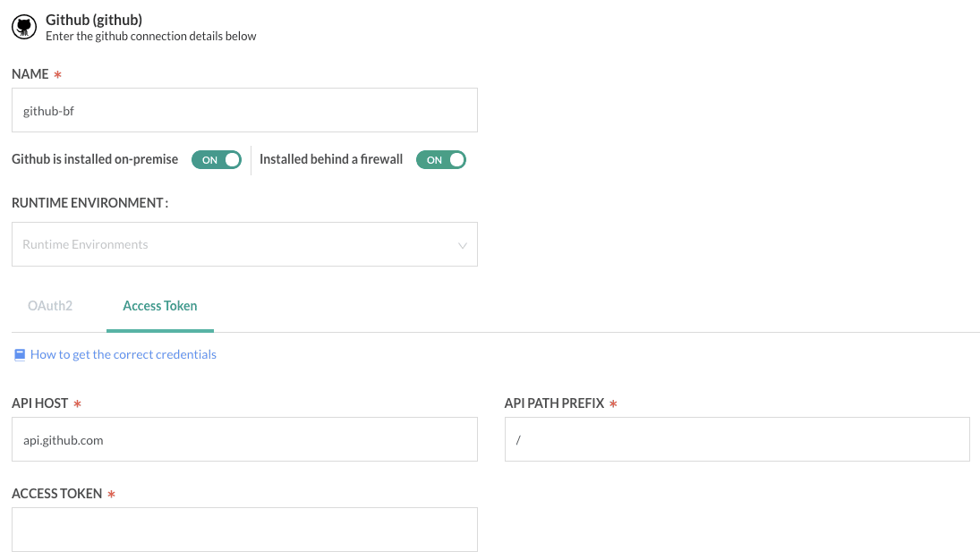Click the Installed behind a firewall label

(331, 159)
